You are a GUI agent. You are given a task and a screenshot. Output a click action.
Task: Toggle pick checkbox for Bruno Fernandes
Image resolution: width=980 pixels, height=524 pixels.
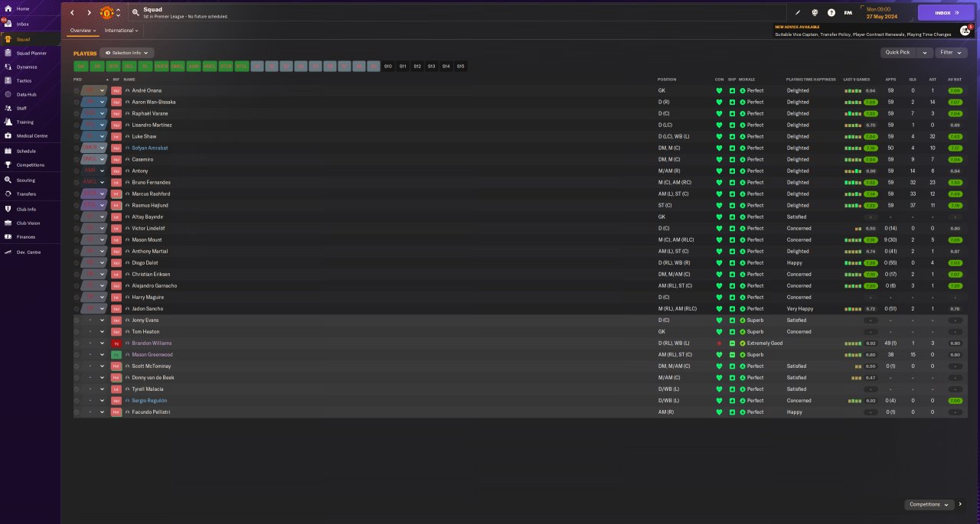[x=77, y=182]
